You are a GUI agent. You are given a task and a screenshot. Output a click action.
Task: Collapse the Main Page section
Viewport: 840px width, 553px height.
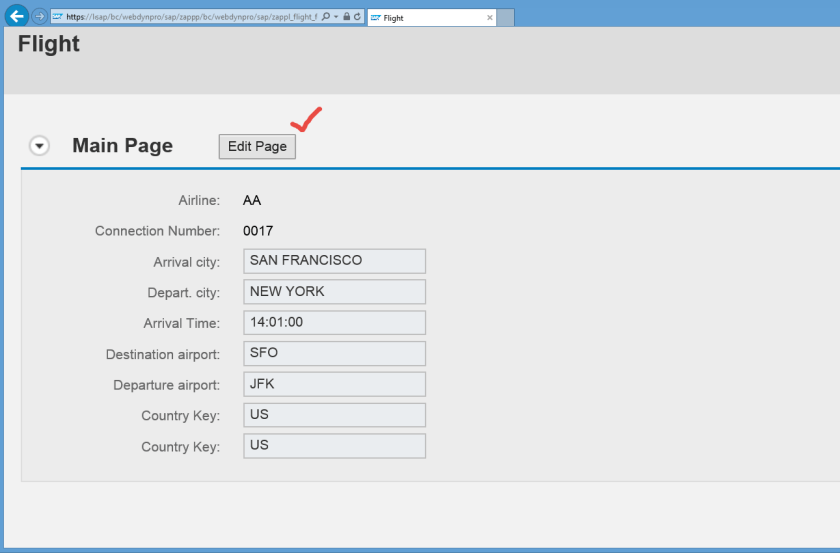(x=39, y=146)
